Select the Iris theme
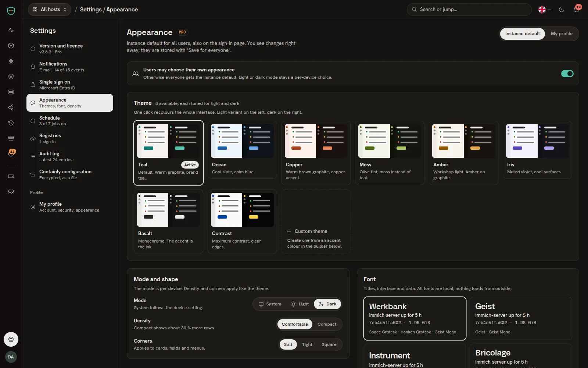 tap(538, 150)
